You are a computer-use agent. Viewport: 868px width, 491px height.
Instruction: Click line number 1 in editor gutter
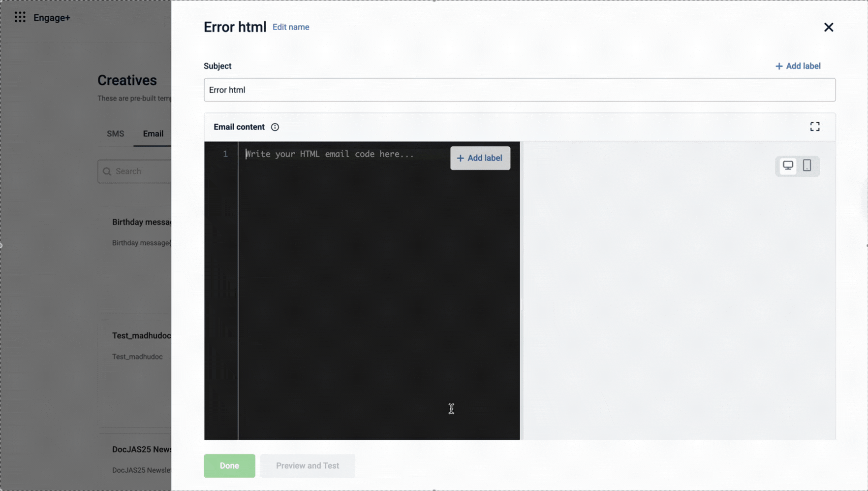coord(225,154)
